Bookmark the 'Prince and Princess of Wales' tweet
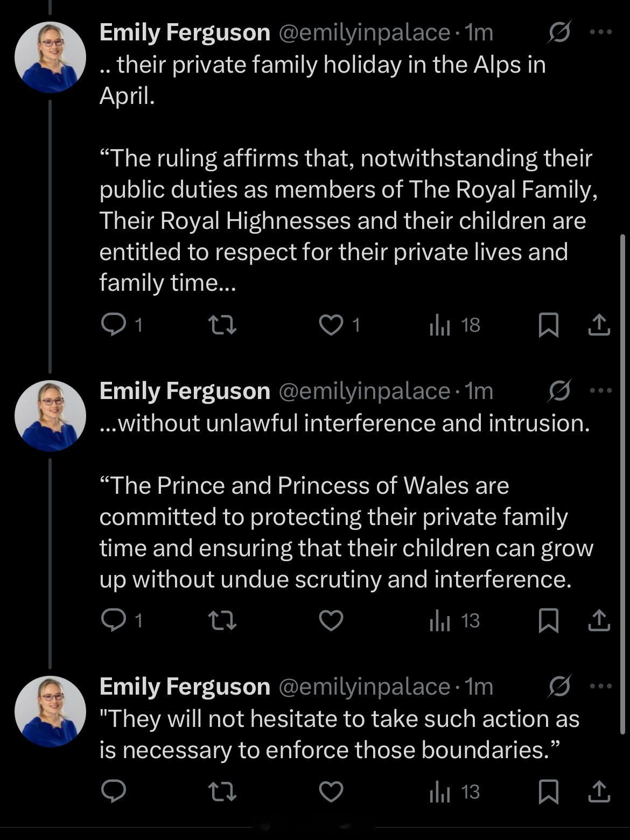 coord(548,621)
